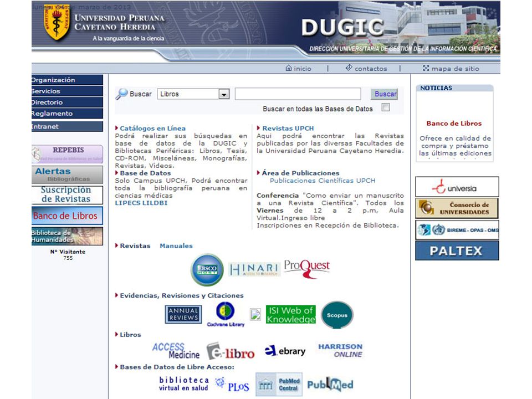Open the Manuales link
Viewport: 532px width, 399px height.
[176, 245]
